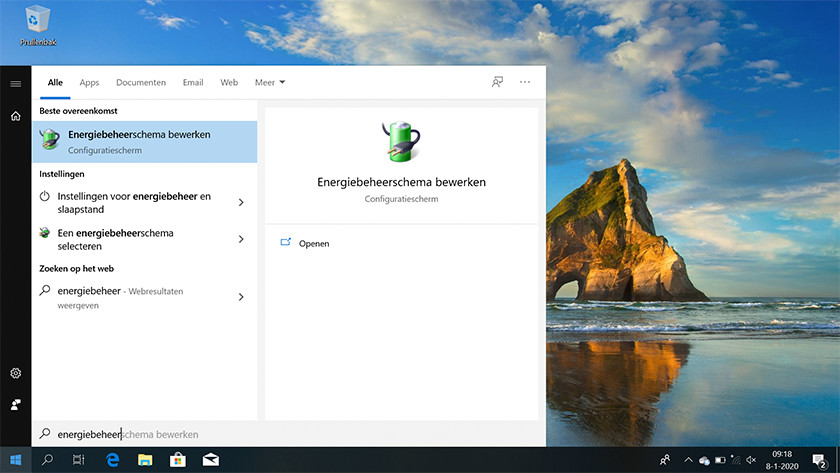
Task: Open the three-dot options menu
Action: pos(525,82)
